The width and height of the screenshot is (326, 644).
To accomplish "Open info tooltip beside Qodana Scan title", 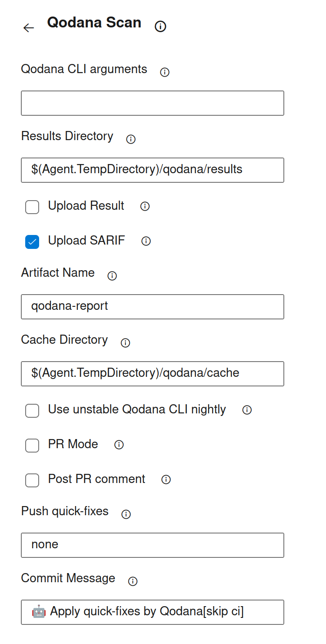I will tap(160, 26).
